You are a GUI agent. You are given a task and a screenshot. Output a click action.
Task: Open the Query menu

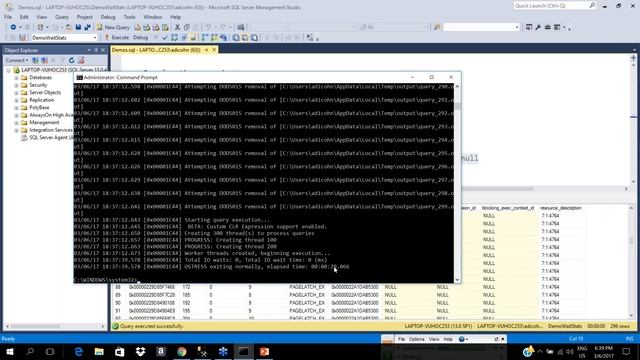pos(62,17)
